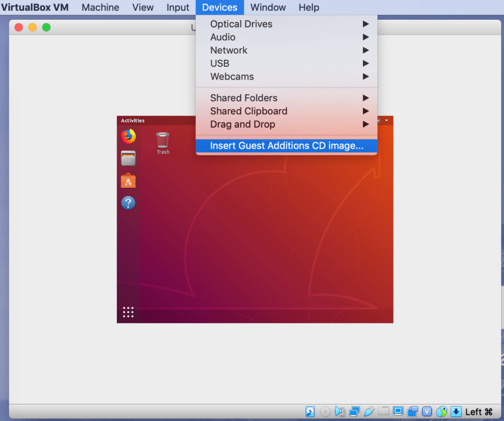This screenshot has height=421, width=504.
Task: Click the display indicator in status bar
Action: pyautogui.click(x=398, y=411)
